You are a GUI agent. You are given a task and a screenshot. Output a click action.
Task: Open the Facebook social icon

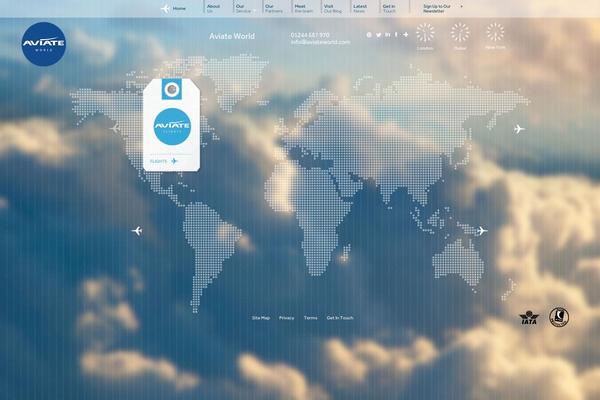click(x=396, y=35)
